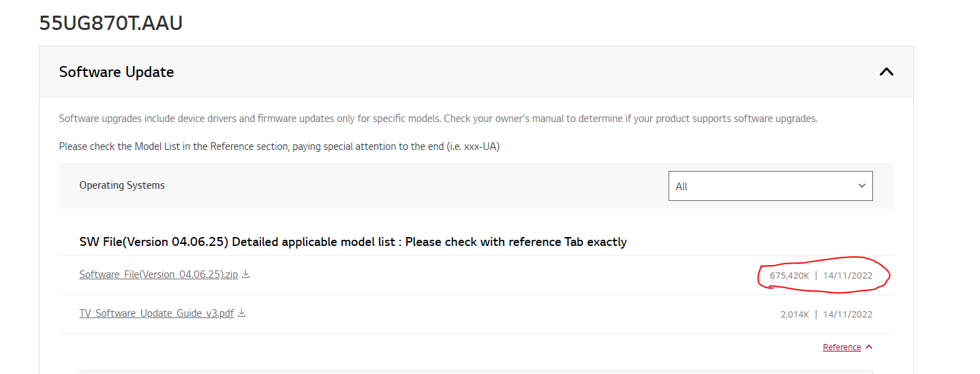Collapse the Software Update section chevron

886,72
